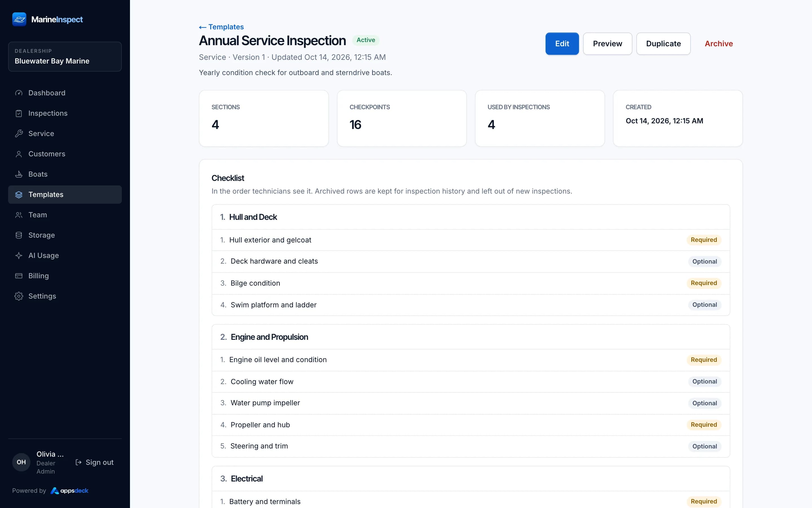812x508 pixels.
Task: Click 'Deck hardware and cleats' checkpoint
Action: click(471, 261)
